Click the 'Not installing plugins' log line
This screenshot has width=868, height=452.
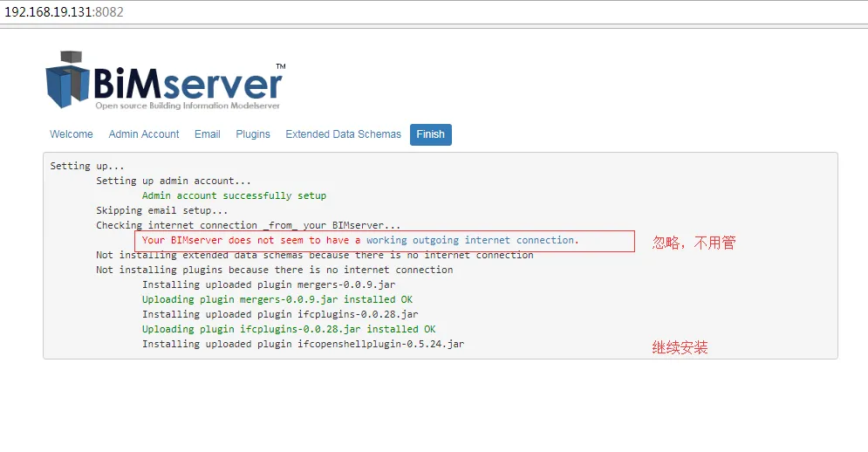tap(275, 270)
